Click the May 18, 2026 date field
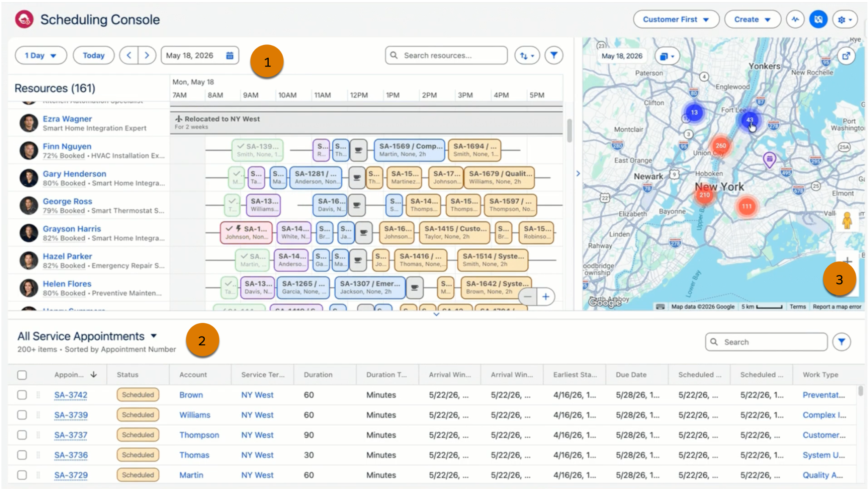This screenshot has width=868, height=489. pos(200,56)
